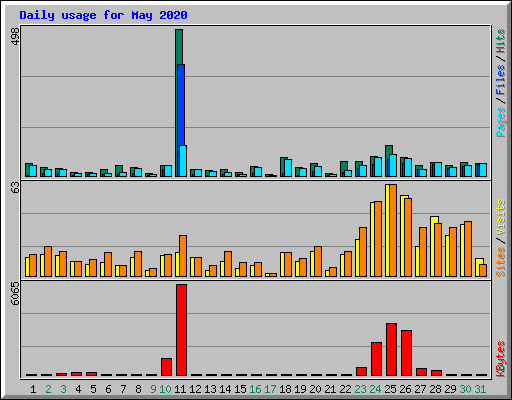Click day label 23 on the axis
512x400 pixels.
pyautogui.click(x=360, y=389)
